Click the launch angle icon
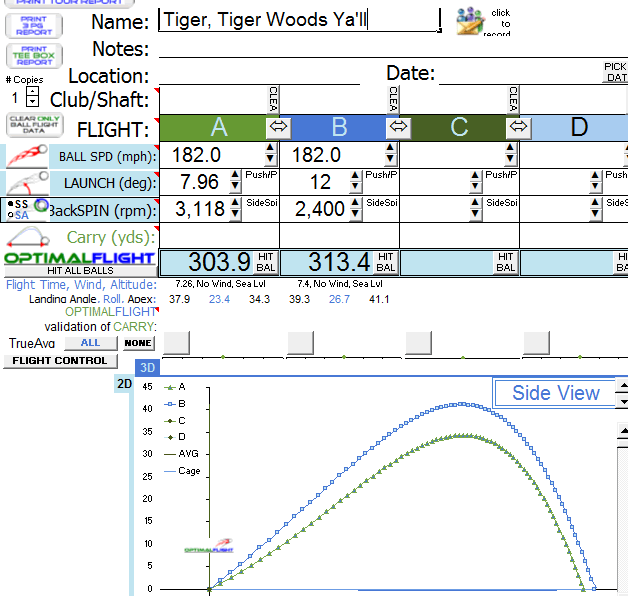 27,183
